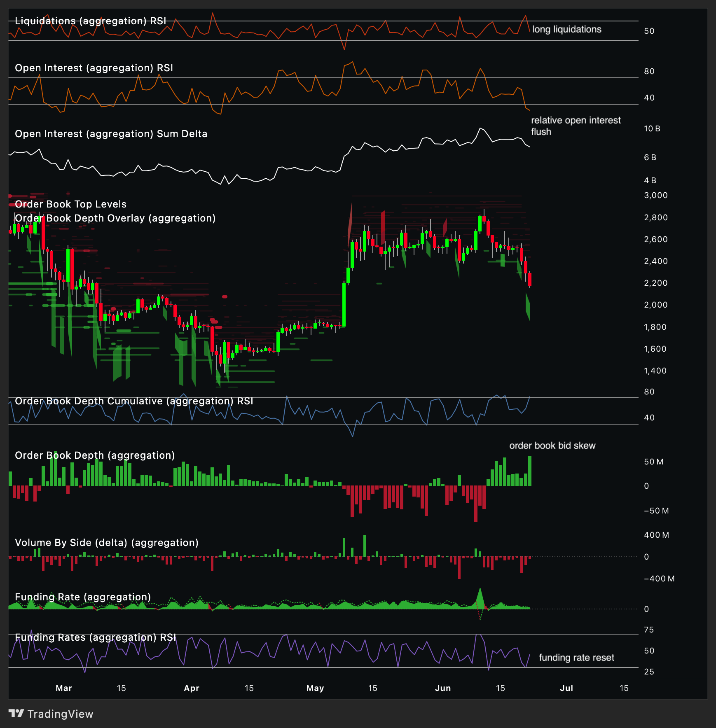The width and height of the screenshot is (716, 728).
Task: Click the Apr label on time axis
Action: point(191,688)
